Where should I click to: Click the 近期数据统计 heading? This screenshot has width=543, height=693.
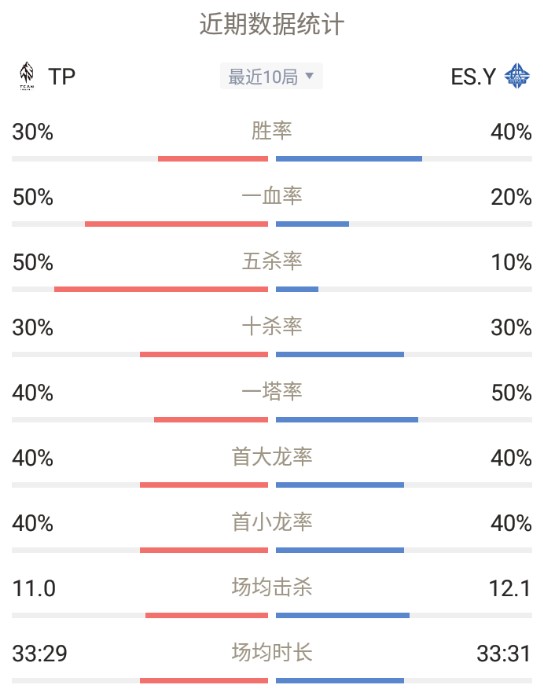[271, 24]
